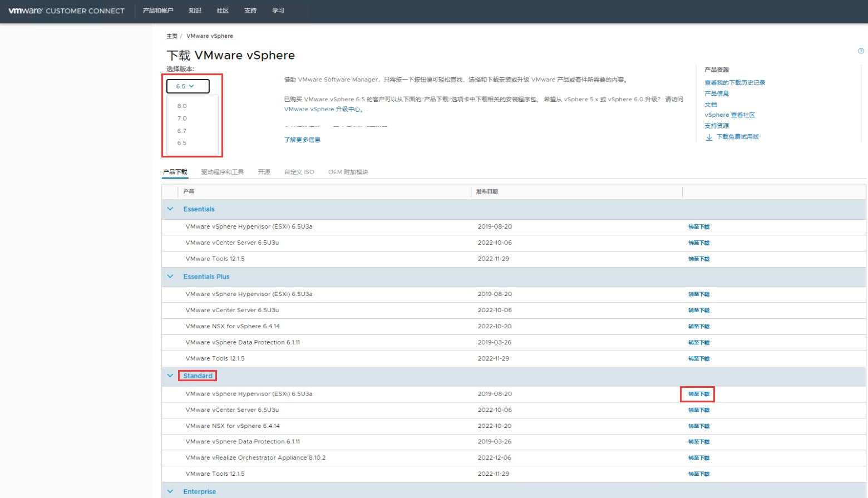868x498 pixels.
Task: Go to download for Essentials Plus NSX 6.4.14
Action: click(699, 327)
